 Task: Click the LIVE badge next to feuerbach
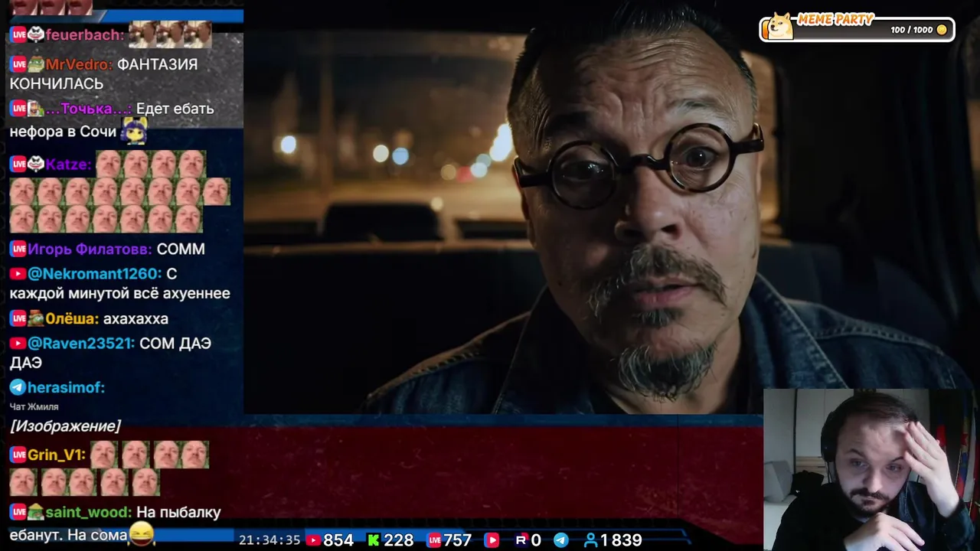18,34
